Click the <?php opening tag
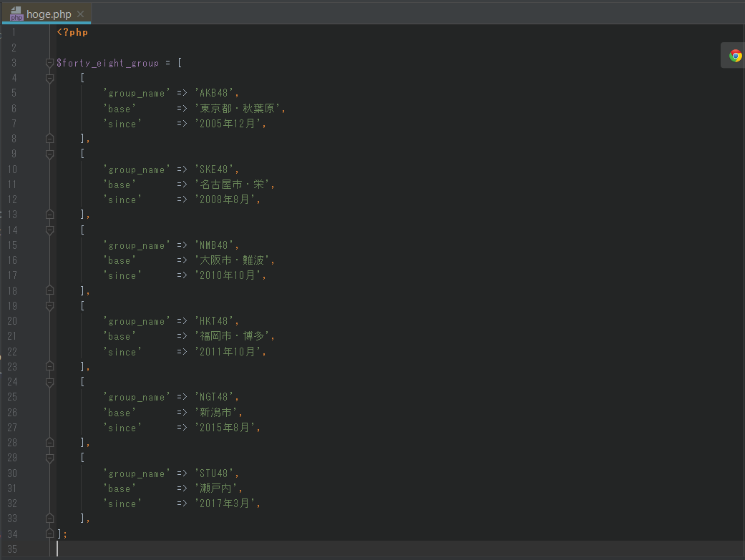Image resolution: width=745 pixels, height=560 pixels. pyautogui.click(x=72, y=32)
